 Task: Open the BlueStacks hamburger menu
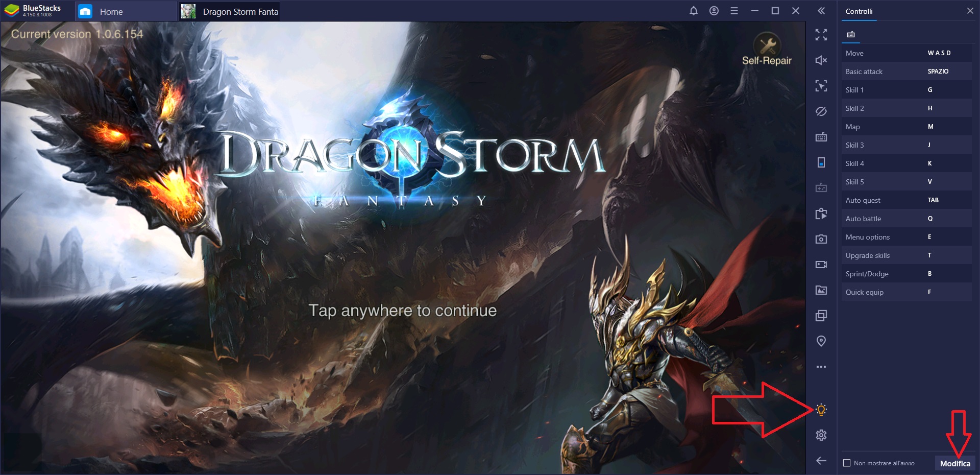coord(734,11)
